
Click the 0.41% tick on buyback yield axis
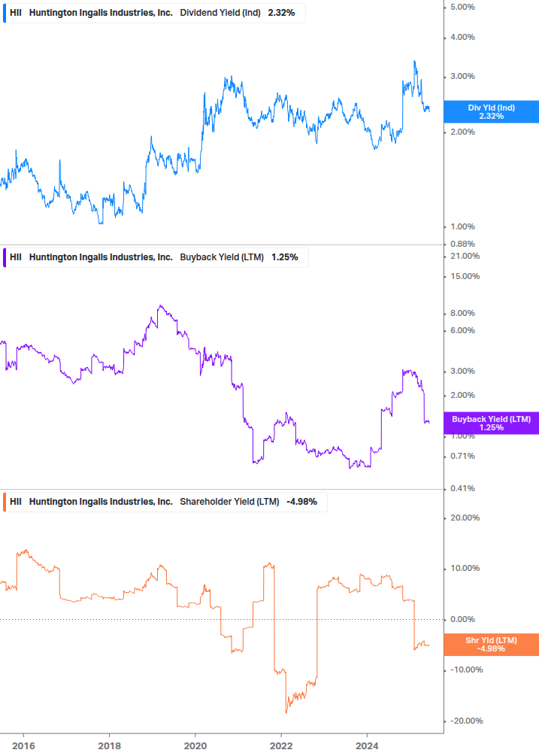(x=462, y=488)
